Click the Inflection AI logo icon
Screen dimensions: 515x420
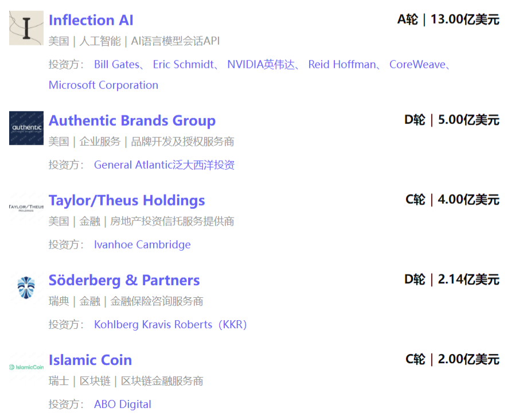(x=26, y=28)
